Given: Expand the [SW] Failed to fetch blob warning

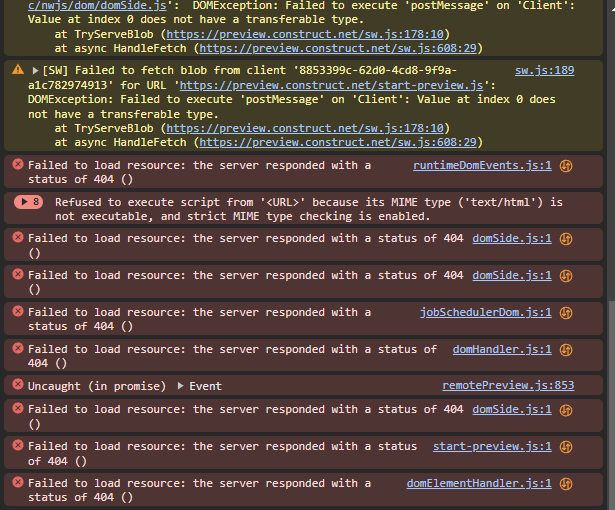Looking at the screenshot, I should click(x=36, y=71).
